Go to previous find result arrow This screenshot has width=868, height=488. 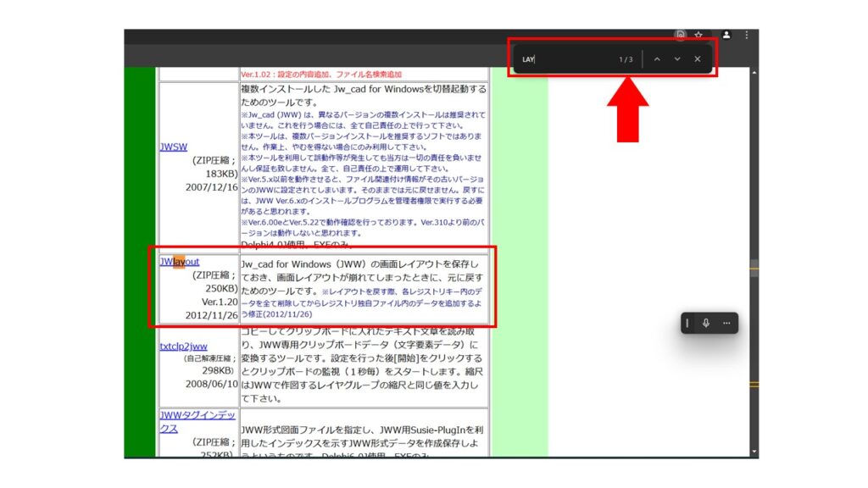click(x=657, y=59)
